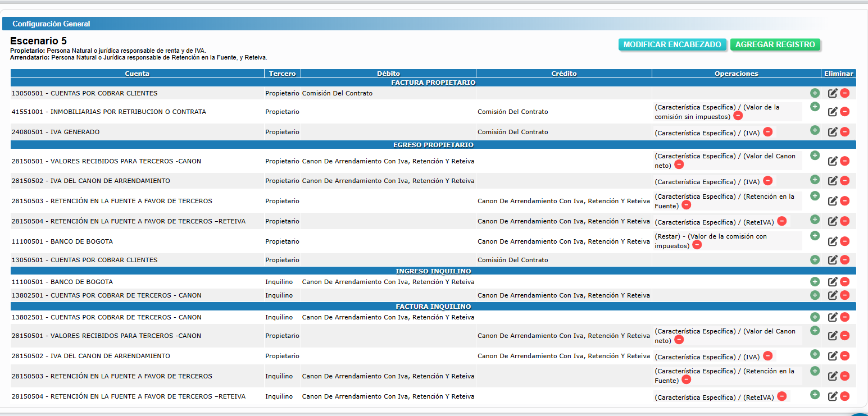Remove the 'Valor de la comisión con impuestos' operation
Screen dimensions: 868x416
pyautogui.click(x=697, y=245)
